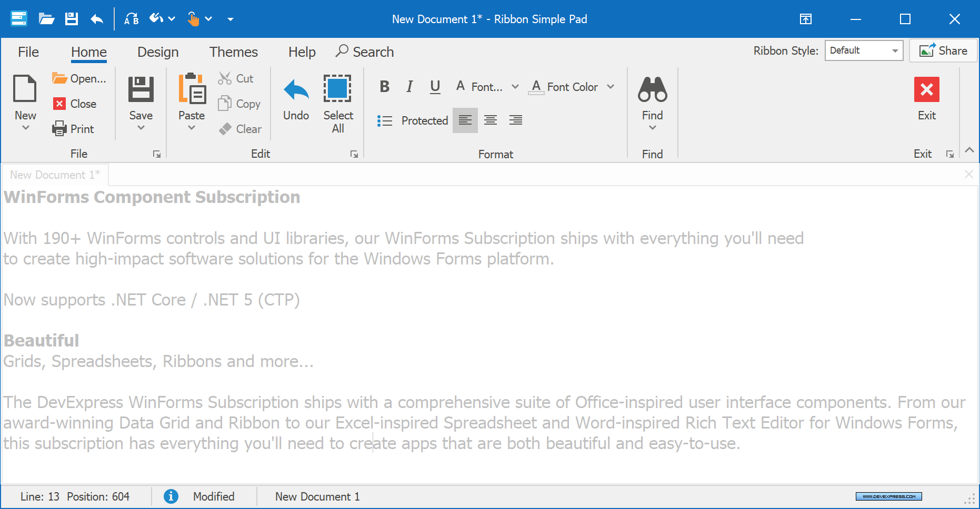This screenshot has width=980, height=509.
Task: Click the red Exit icon
Action: click(926, 89)
